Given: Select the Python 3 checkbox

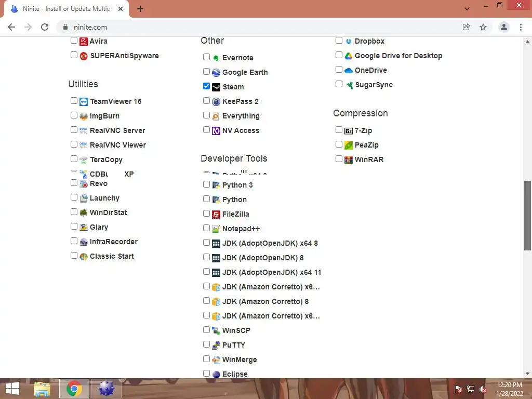Looking at the screenshot, I should pos(206,184).
